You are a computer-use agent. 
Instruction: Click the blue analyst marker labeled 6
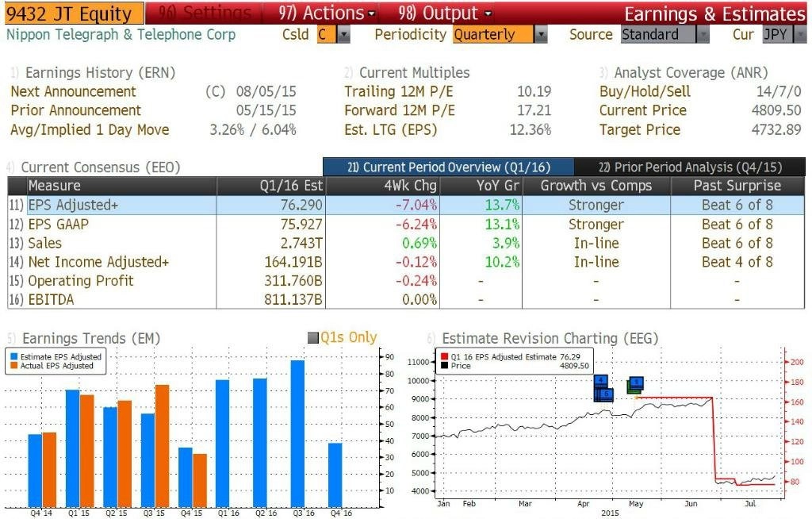click(x=605, y=394)
